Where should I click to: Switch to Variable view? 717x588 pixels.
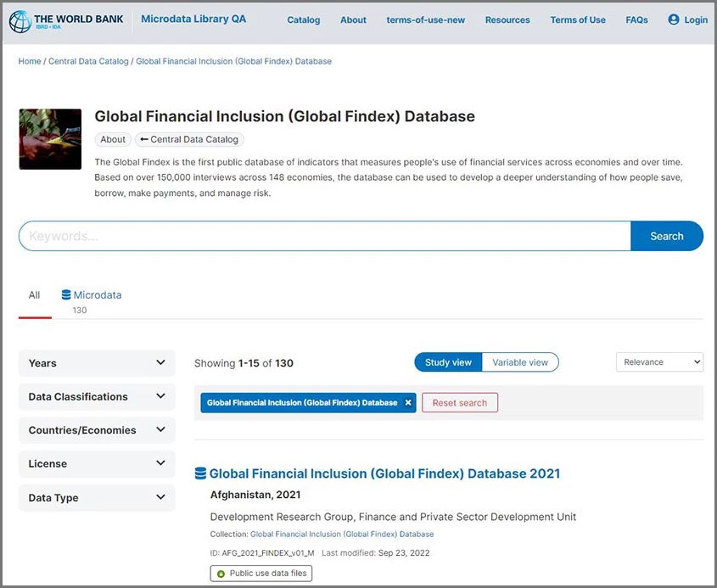point(520,362)
